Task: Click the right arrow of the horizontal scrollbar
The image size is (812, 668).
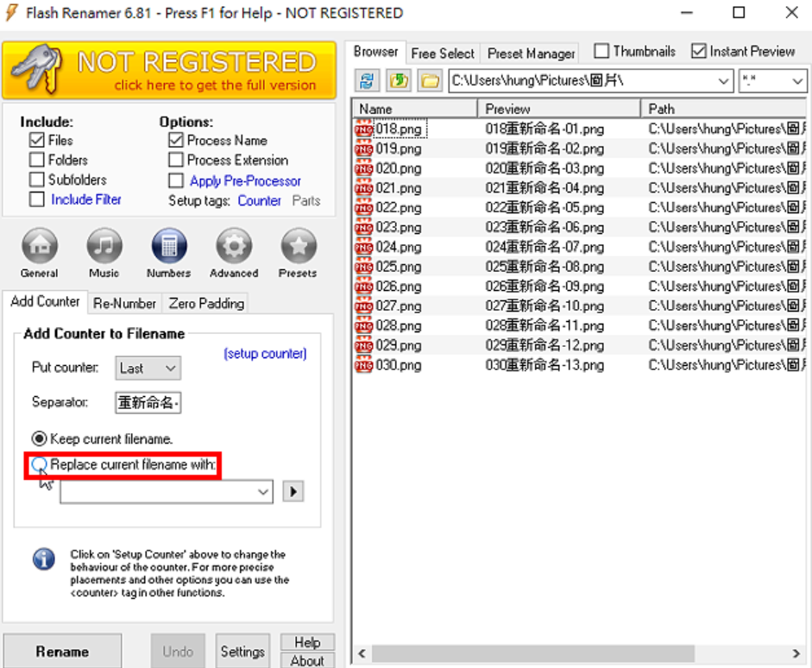Action: pos(796,653)
